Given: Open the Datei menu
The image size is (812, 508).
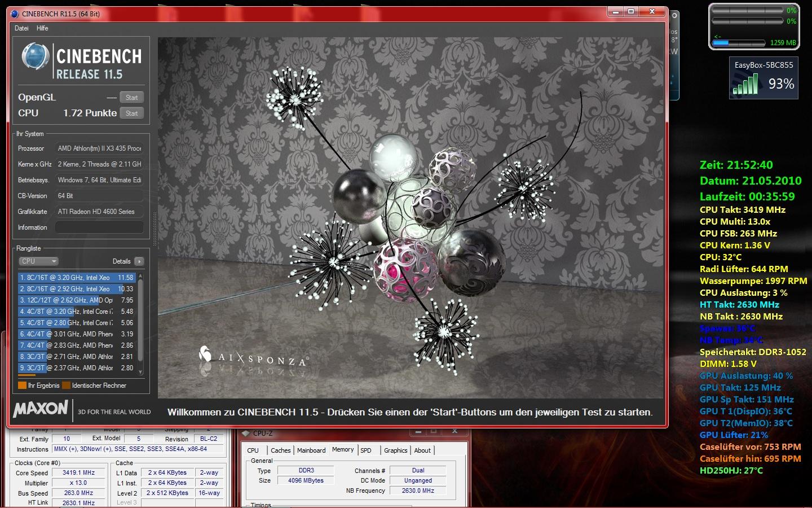Looking at the screenshot, I should point(21,28).
